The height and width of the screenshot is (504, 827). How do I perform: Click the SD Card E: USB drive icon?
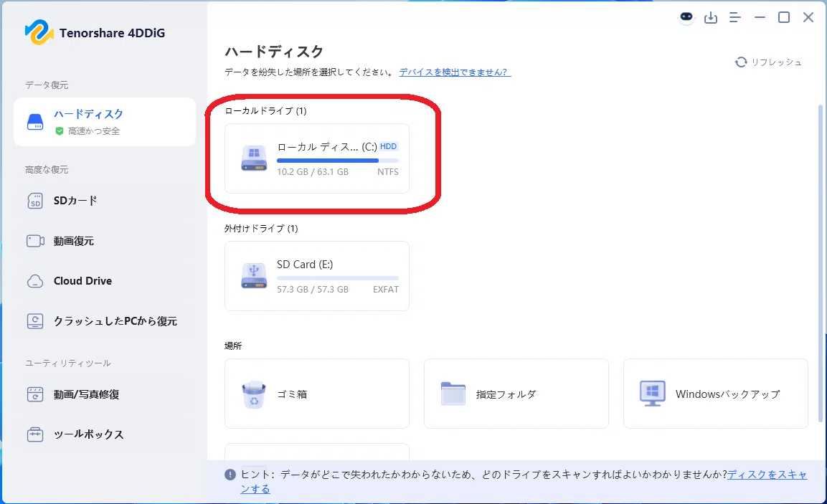(254, 276)
